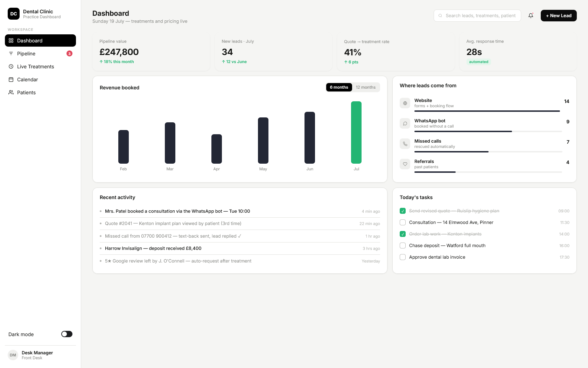
Task: Uncheck Send revised quote task
Action: click(402, 211)
